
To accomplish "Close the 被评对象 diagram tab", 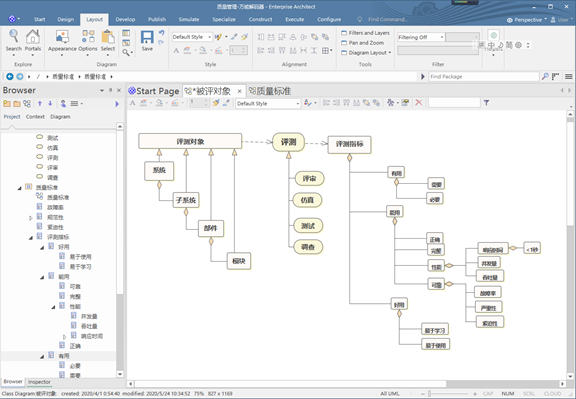I will click(x=240, y=91).
